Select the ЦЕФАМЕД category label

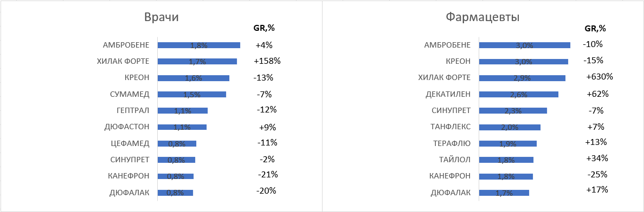131,143
